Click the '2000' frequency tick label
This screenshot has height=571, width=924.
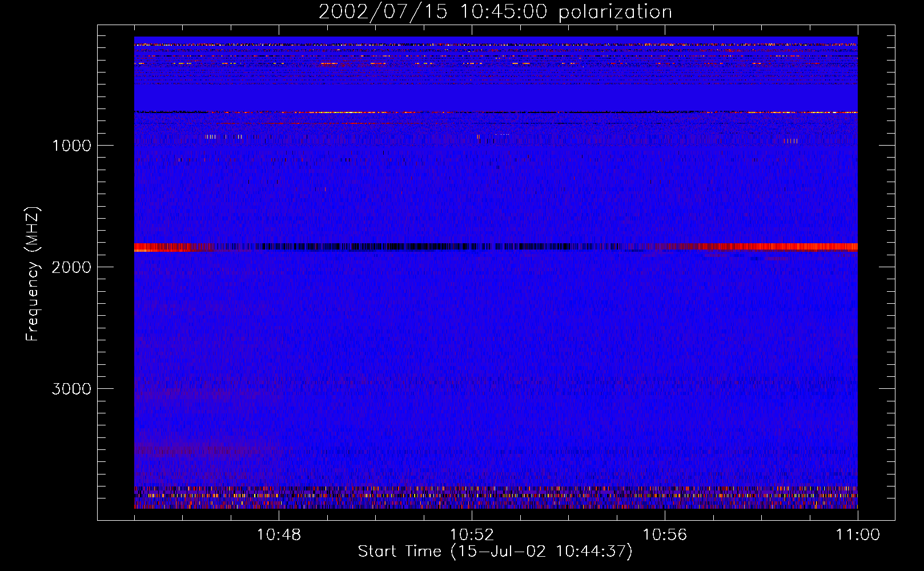pos(71,267)
